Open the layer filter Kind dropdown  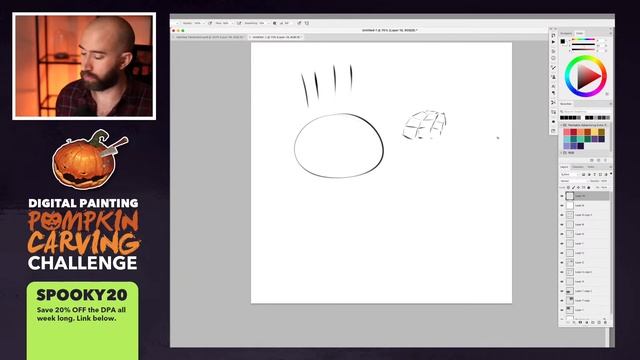coord(570,174)
